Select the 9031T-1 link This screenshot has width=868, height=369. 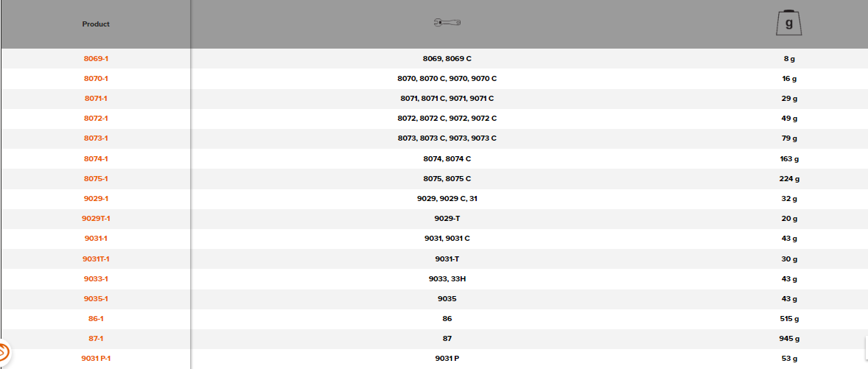point(96,259)
